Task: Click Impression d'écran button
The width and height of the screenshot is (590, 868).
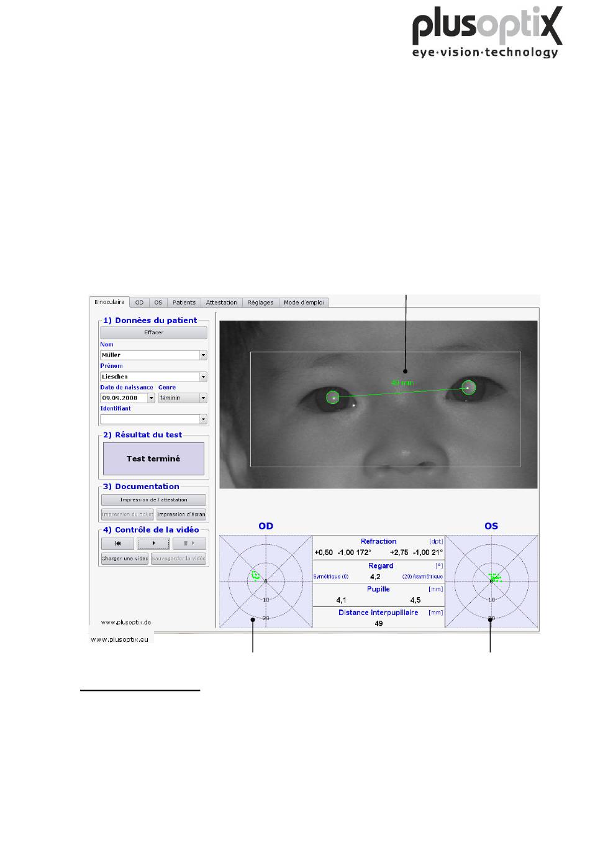Action: (181, 514)
